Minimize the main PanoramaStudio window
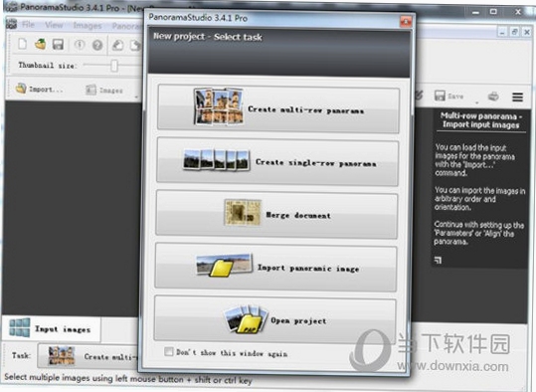This screenshot has height=392, width=536. click(475, 12)
